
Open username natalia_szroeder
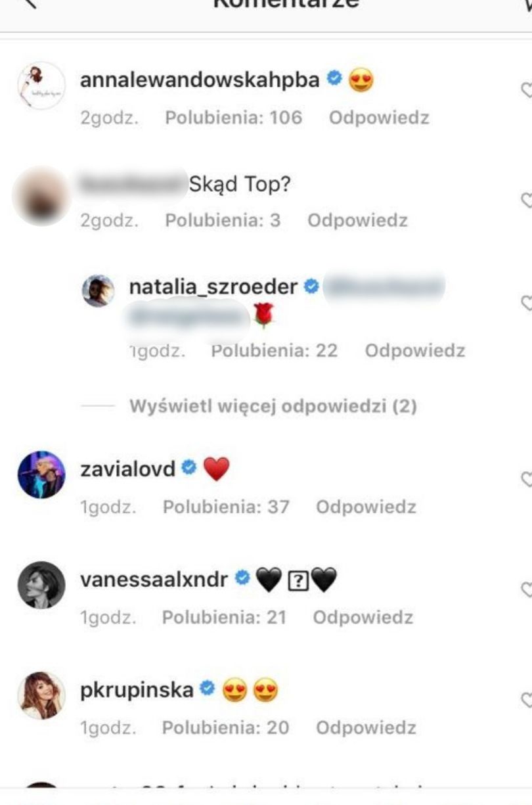tap(214, 287)
